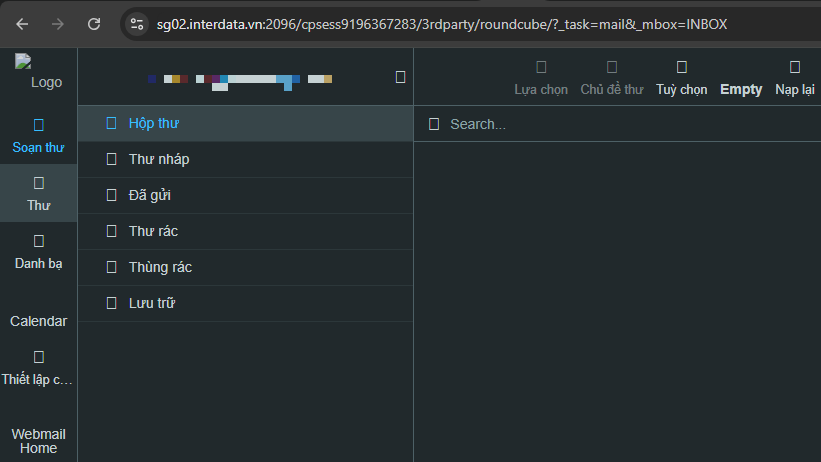The image size is (821, 462).
Task: Open the Thùng rác trash folder
Action: pos(246,267)
